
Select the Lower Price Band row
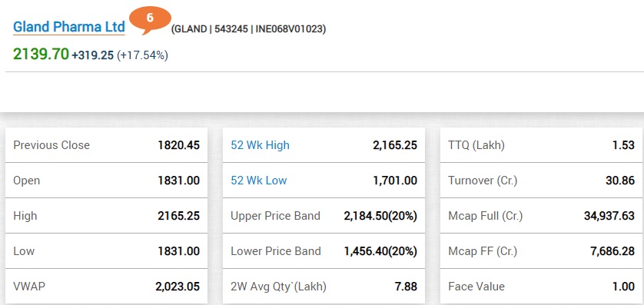click(x=324, y=251)
